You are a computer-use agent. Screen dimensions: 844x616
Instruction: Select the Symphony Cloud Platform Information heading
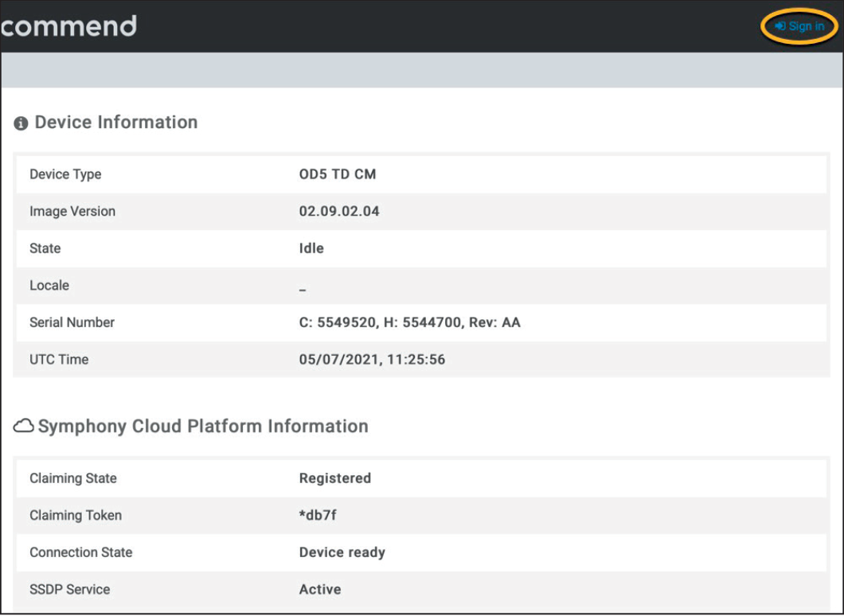pos(203,427)
